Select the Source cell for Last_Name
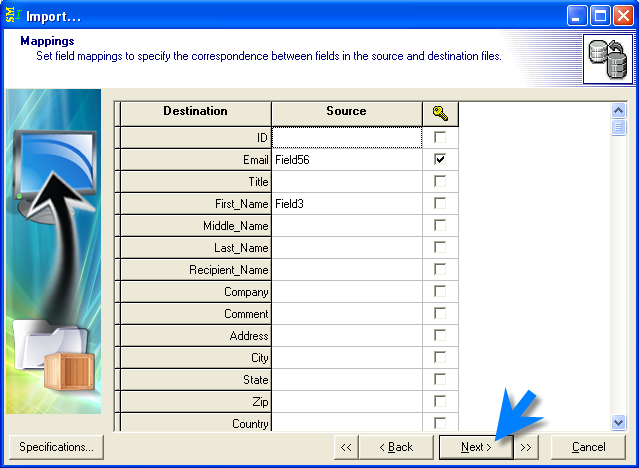This screenshot has height=468, width=639. pos(347,247)
